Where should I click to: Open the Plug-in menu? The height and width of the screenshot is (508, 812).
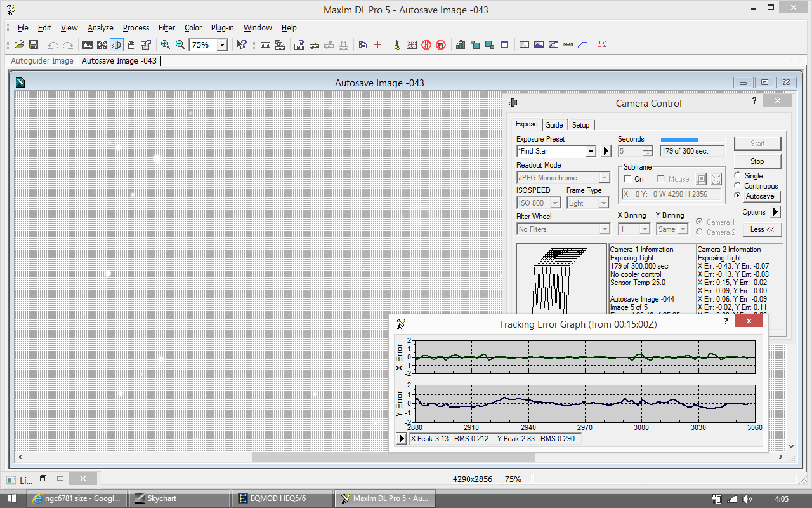click(x=222, y=28)
